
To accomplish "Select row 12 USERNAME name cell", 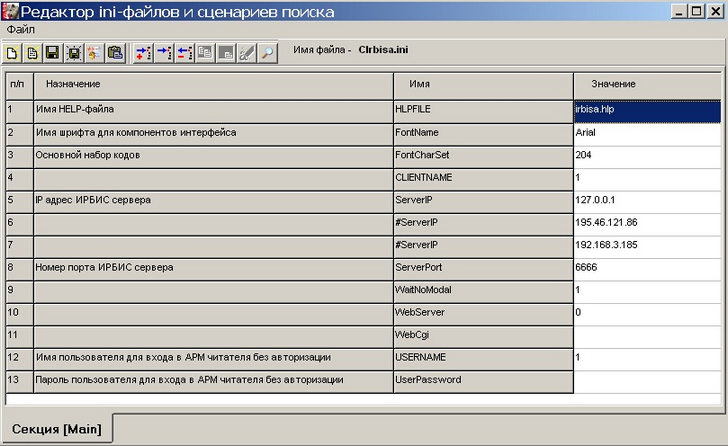I will pos(483,357).
